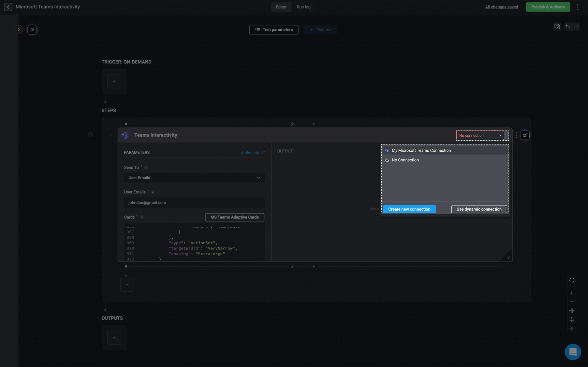Open the workflow more options menu
The width and height of the screenshot is (588, 367).
pyautogui.click(x=577, y=7)
